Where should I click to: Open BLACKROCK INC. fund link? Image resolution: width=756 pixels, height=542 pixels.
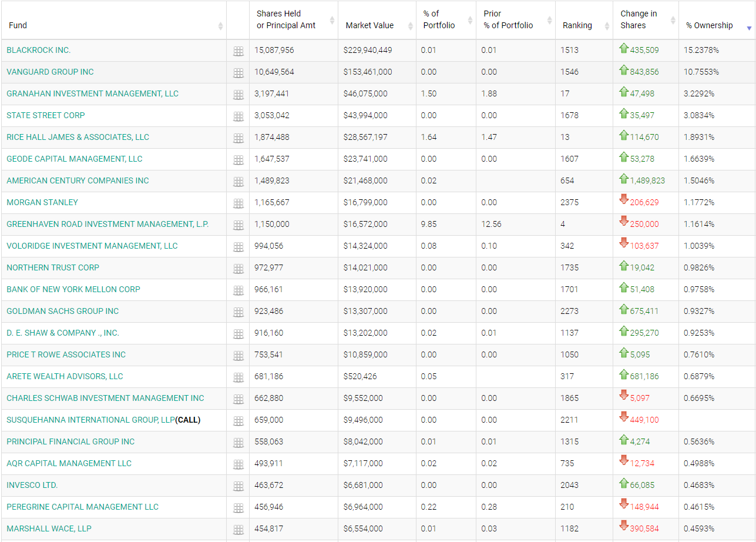39,51
